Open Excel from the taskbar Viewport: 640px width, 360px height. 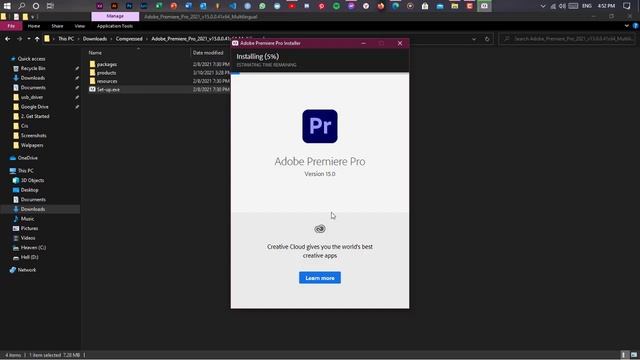[159, 6]
